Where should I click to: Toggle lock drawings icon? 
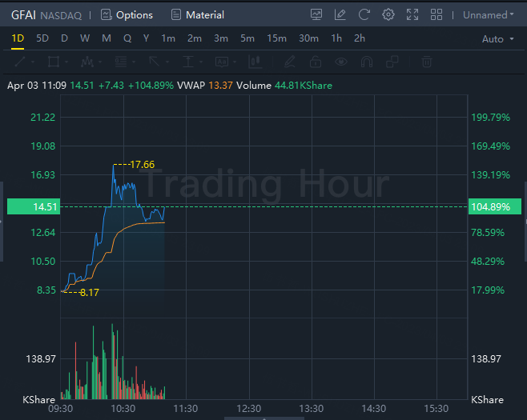[x=316, y=62]
